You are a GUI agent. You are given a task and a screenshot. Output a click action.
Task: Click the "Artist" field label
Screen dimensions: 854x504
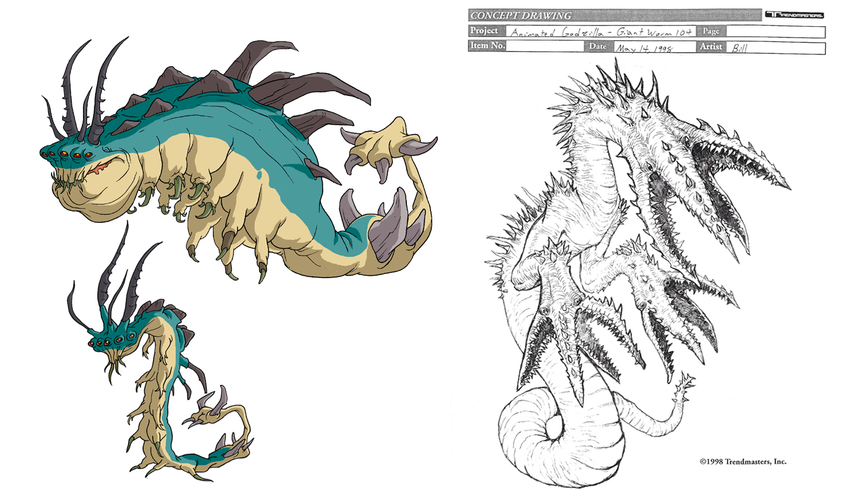click(710, 46)
